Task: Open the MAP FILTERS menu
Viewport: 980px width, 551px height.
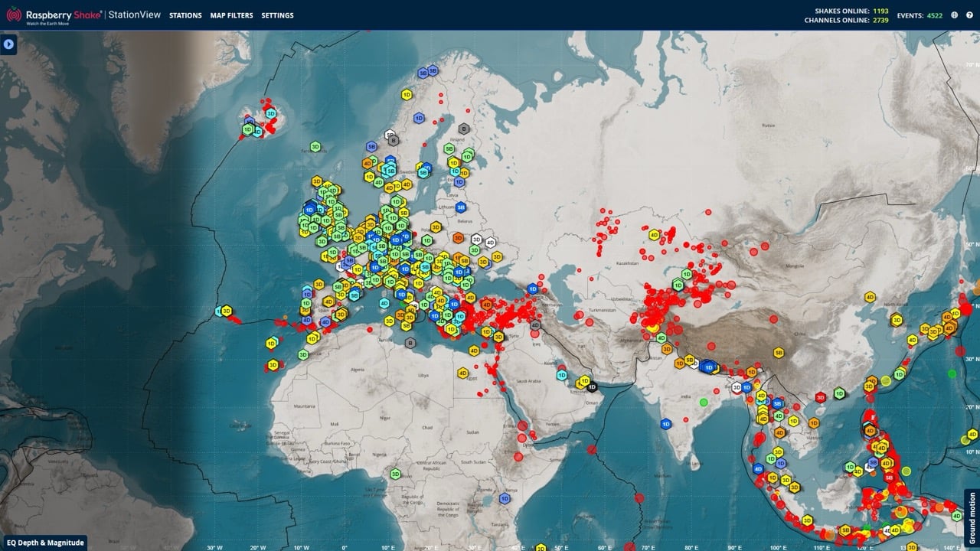Action: [231, 15]
